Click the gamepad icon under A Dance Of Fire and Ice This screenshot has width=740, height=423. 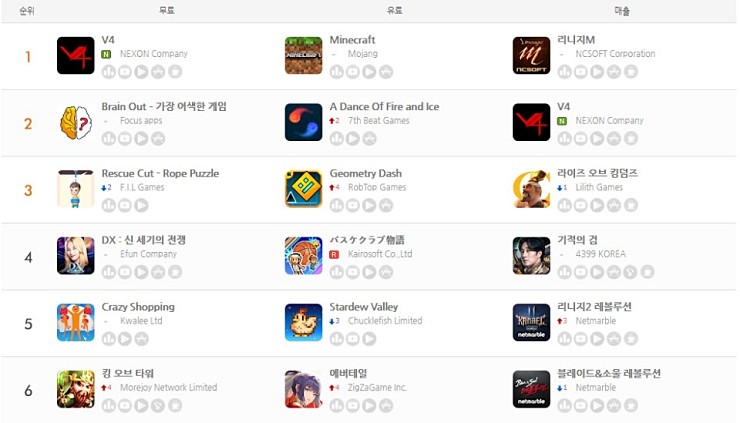pos(369,139)
